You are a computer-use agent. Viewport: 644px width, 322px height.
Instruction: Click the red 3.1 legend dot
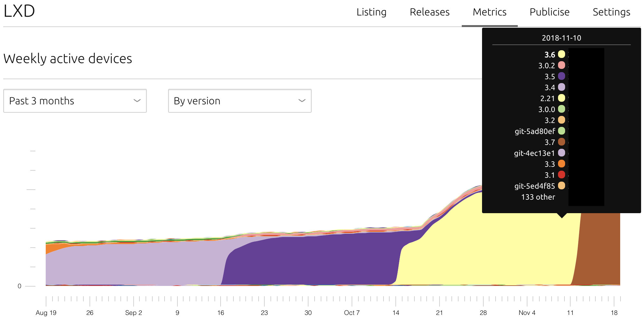coord(562,175)
